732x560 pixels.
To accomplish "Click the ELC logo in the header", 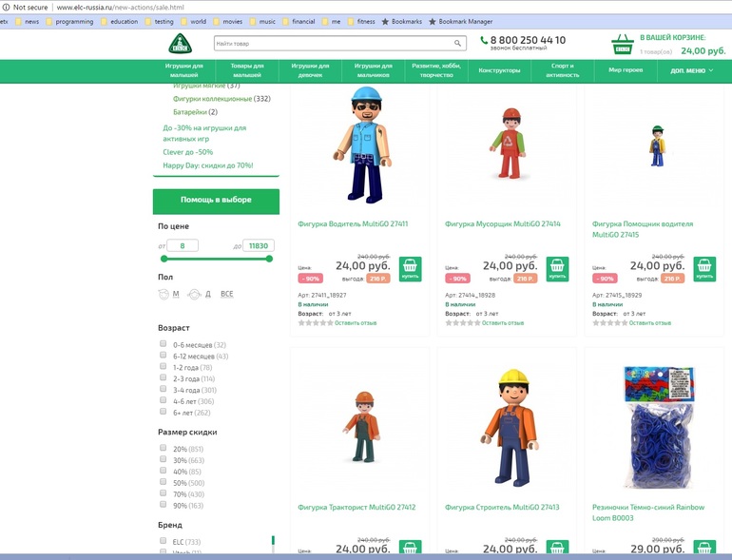I will (181, 44).
